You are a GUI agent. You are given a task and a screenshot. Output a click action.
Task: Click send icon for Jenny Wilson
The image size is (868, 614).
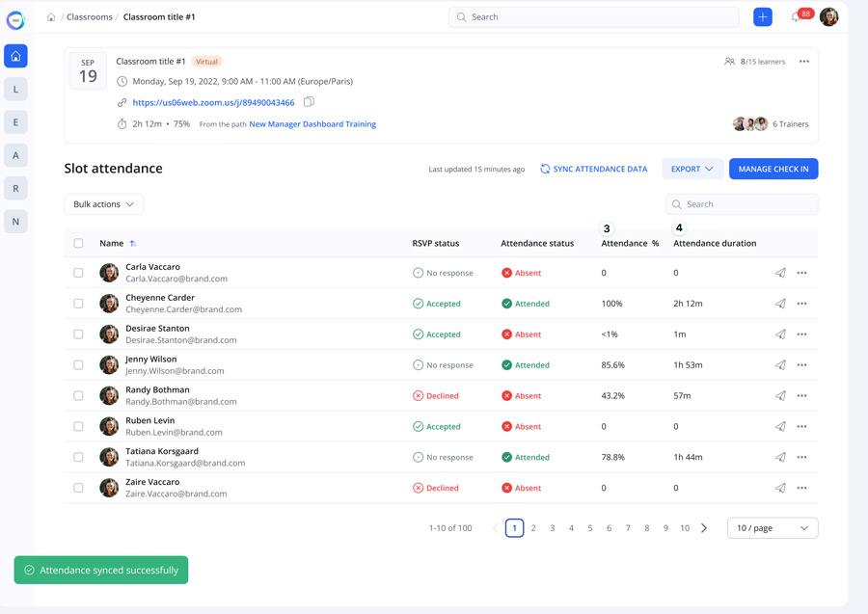[780, 365]
